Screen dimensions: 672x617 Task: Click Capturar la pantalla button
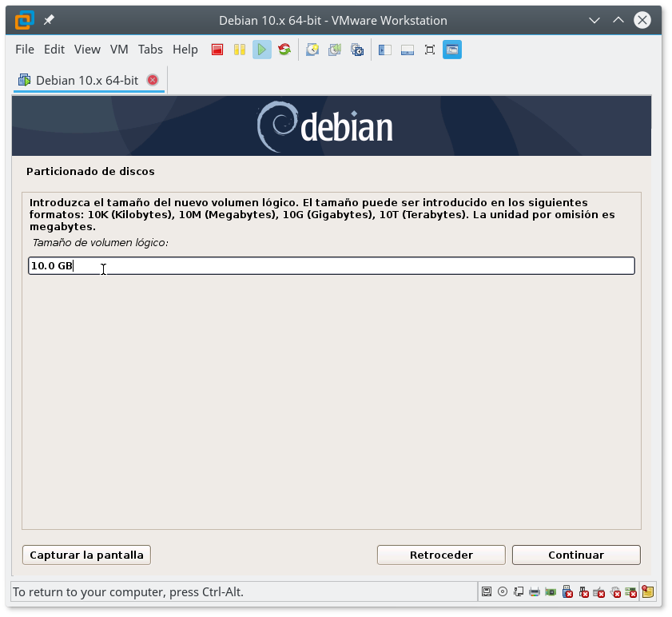pyautogui.click(x=86, y=555)
